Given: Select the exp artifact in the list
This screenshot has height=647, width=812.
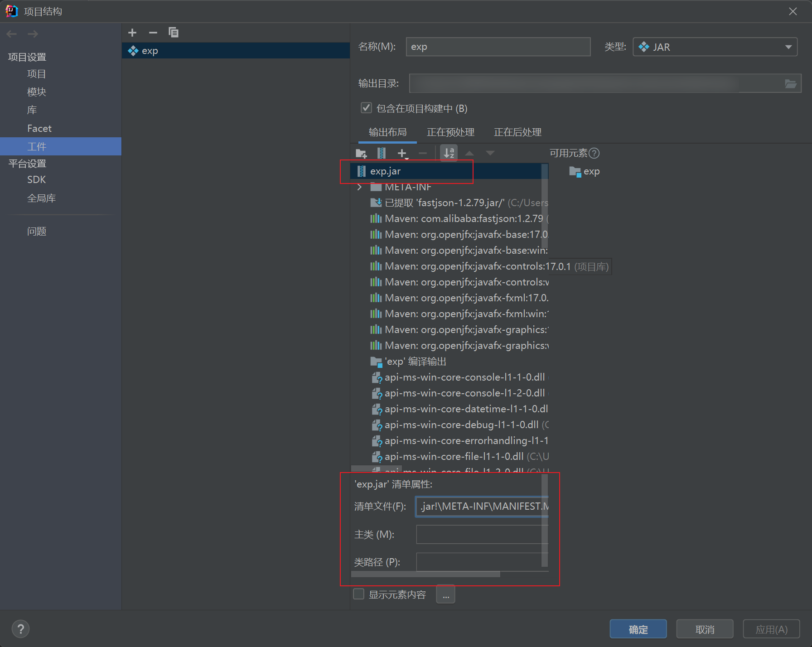Looking at the screenshot, I should 236,51.
